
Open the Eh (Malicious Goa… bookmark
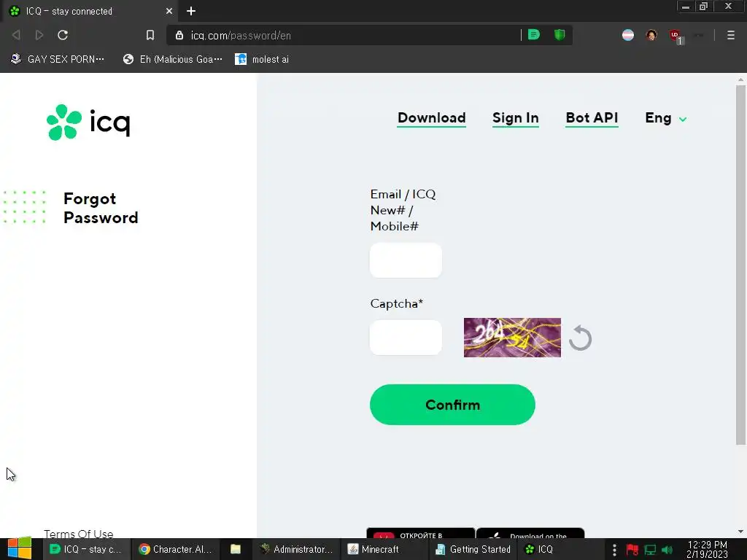(172, 59)
